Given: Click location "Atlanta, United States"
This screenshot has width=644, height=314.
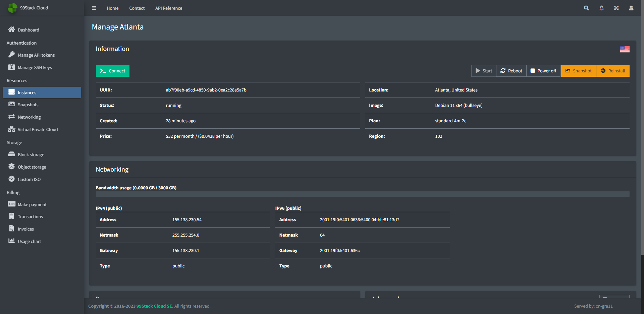Looking at the screenshot, I should [456, 90].
